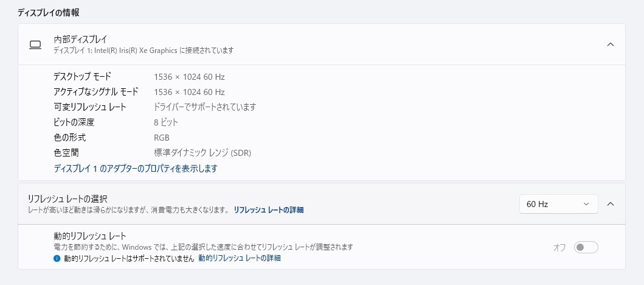Click the アクティブなシグナル モード label
The height and width of the screenshot is (285, 644).
tap(96, 92)
